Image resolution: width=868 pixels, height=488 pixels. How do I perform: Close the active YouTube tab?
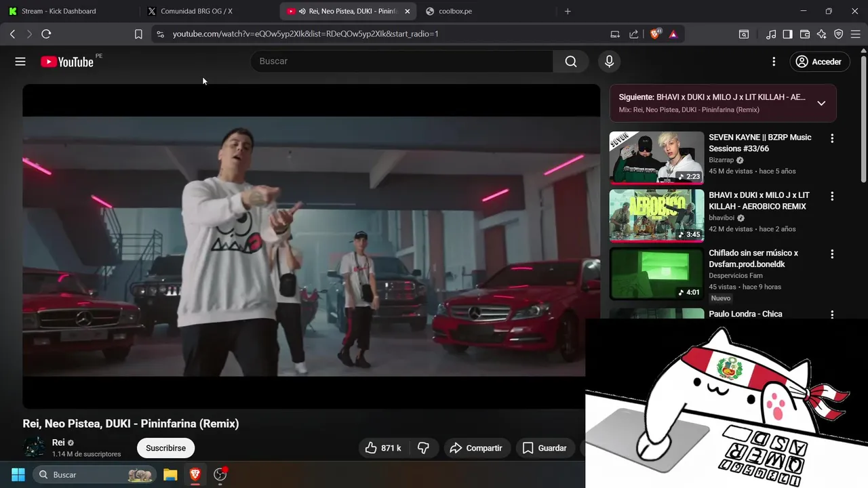click(x=407, y=12)
